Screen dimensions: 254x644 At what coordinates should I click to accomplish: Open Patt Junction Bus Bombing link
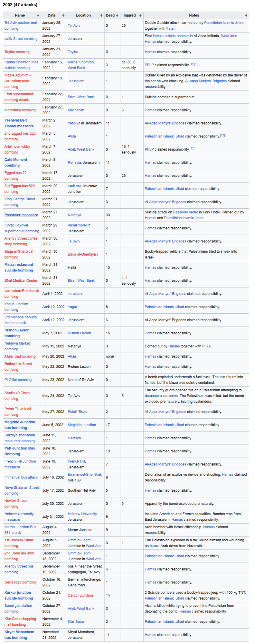click(x=20, y=451)
